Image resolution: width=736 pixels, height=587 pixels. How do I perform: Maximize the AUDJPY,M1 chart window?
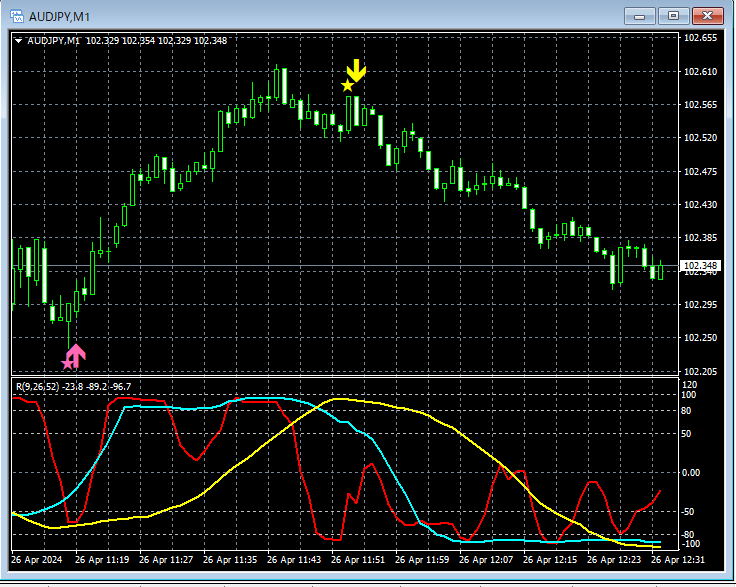click(x=673, y=15)
